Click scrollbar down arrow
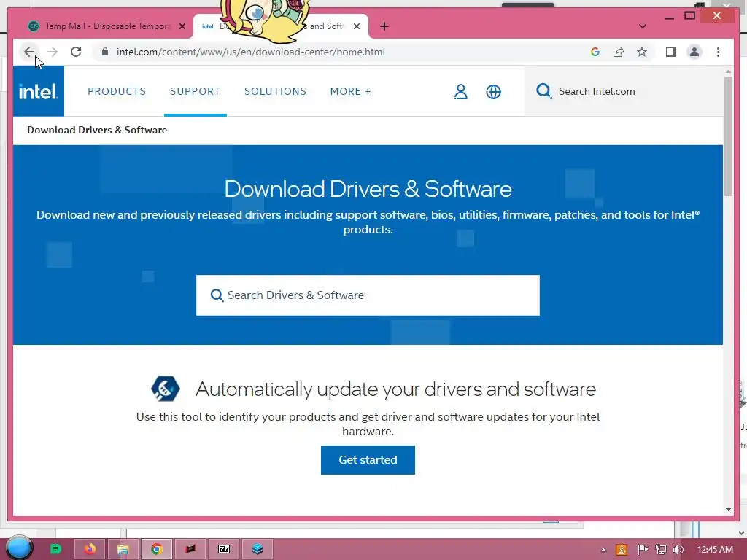This screenshot has height=560, width=747. pos(729,509)
